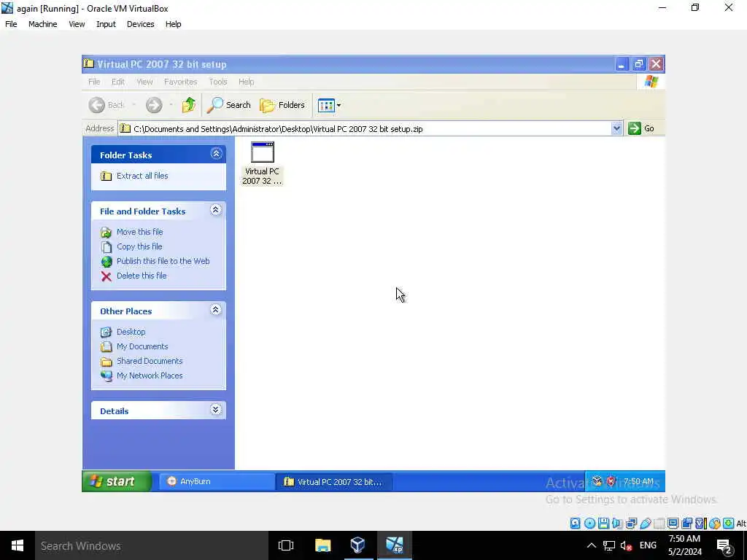The width and height of the screenshot is (747, 560).
Task: Open VirtualBox Devices menu
Action: tap(141, 24)
